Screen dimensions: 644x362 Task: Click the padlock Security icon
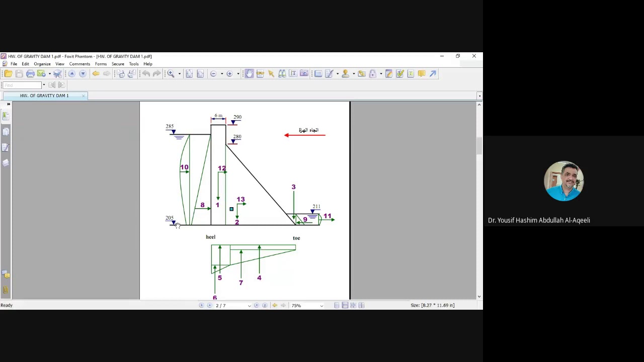(373, 74)
